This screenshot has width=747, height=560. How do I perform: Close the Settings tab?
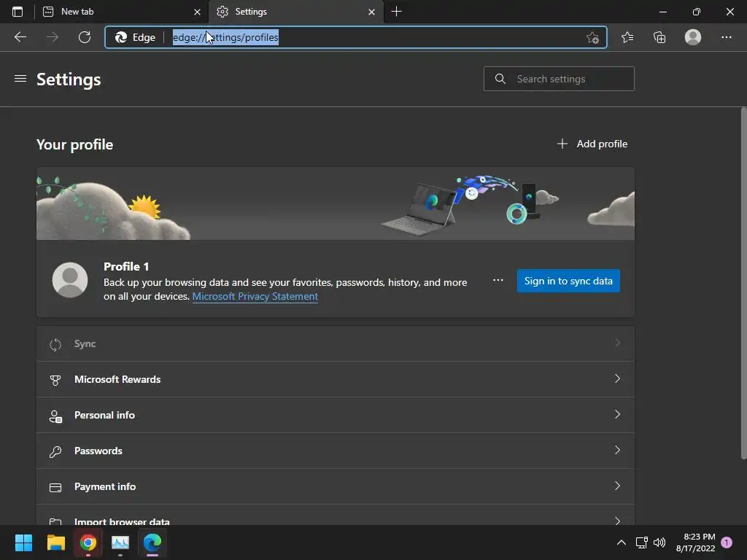[x=371, y=12]
